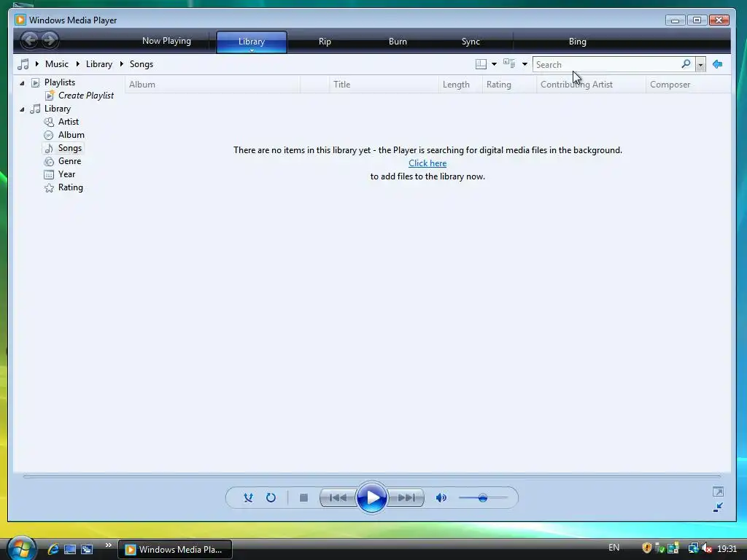Click Music in the breadcrumb
The width and height of the screenshot is (747, 560).
[57, 64]
